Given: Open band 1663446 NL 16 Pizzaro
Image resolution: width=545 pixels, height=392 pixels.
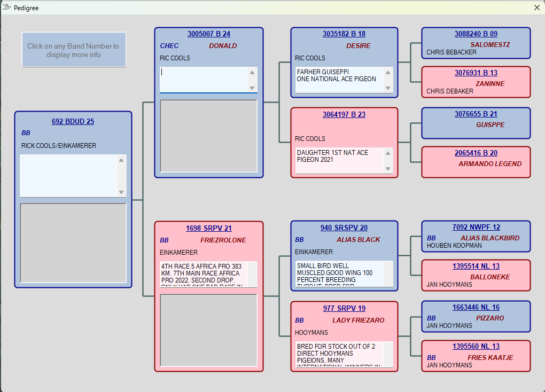Looking at the screenshot, I should pyautogui.click(x=476, y=307).
